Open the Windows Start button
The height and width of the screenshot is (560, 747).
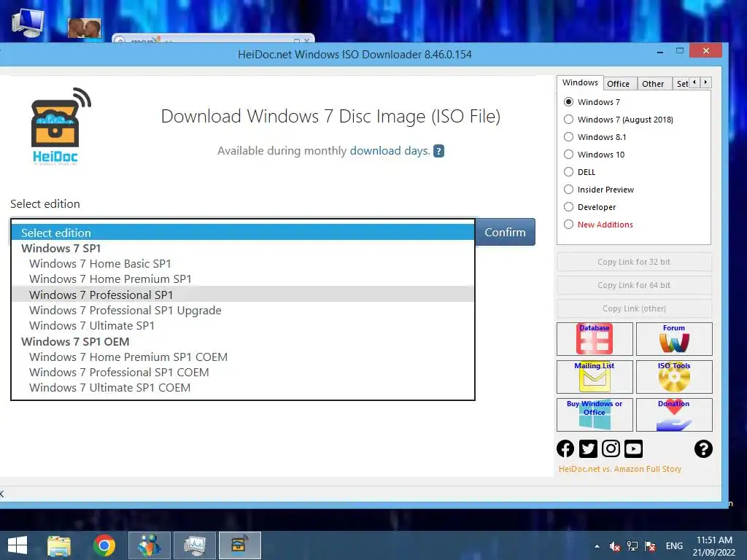(x=18, y=545)
